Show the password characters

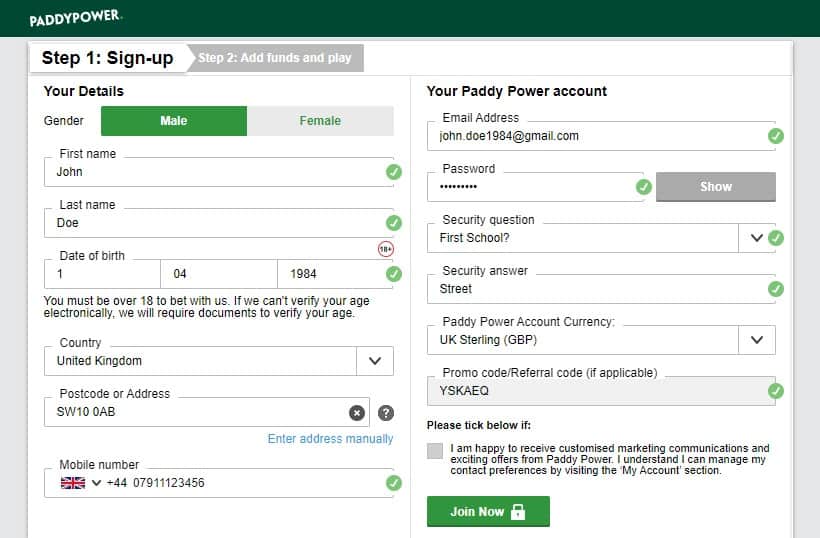coord(715,187)
